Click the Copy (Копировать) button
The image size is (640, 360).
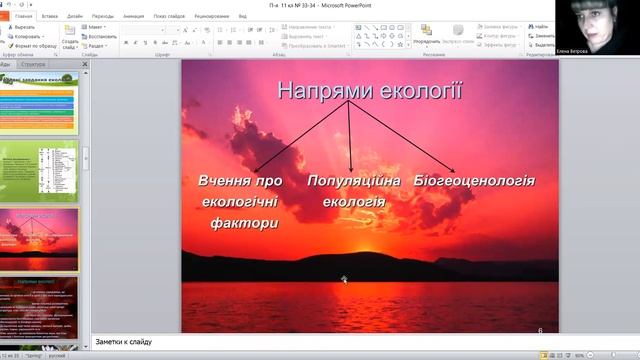[x=26, y=37]
